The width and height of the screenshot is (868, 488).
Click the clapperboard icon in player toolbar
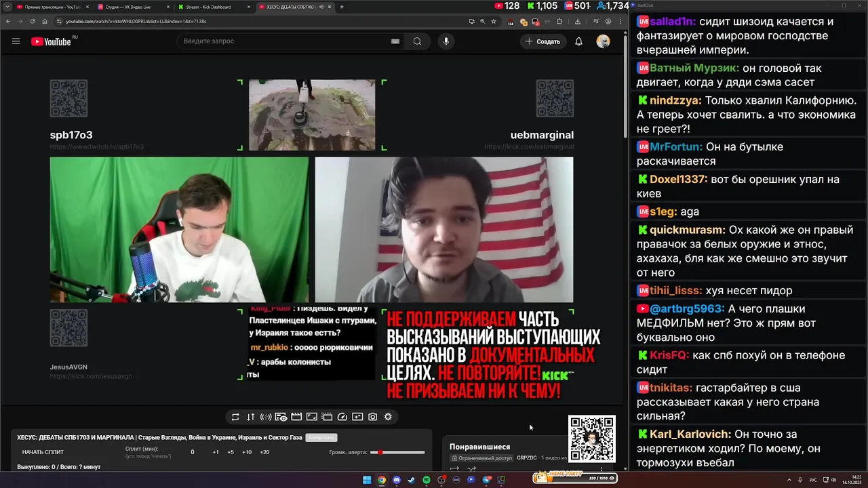coord(296,417)
